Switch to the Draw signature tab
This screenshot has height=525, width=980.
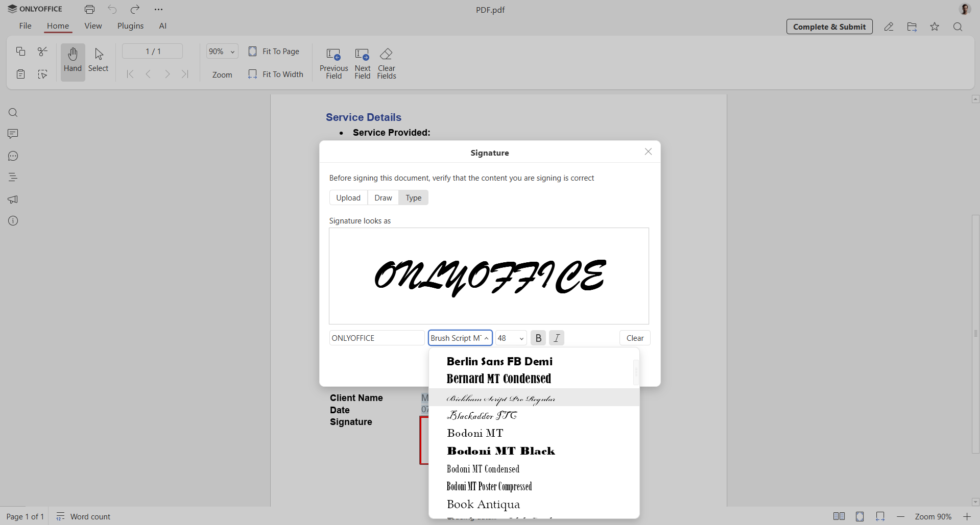[383, 197]
